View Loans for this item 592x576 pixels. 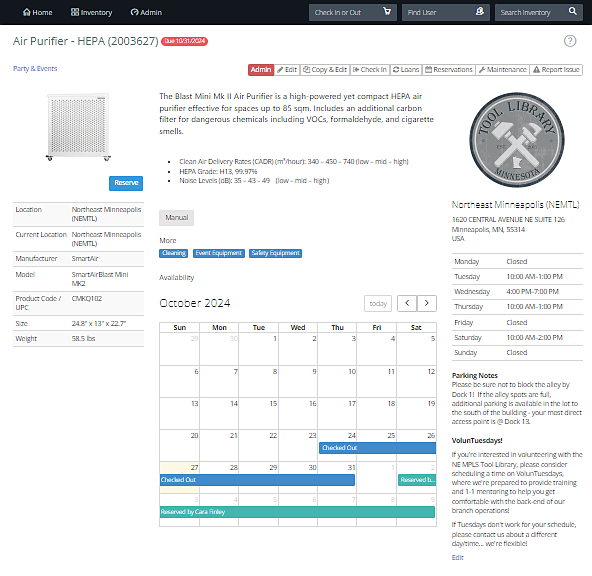406,70
